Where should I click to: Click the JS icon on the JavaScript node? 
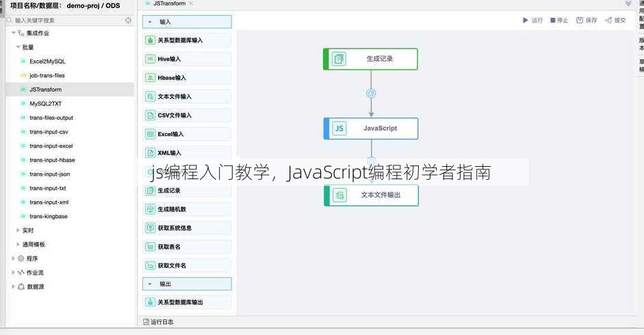point(339,129)
